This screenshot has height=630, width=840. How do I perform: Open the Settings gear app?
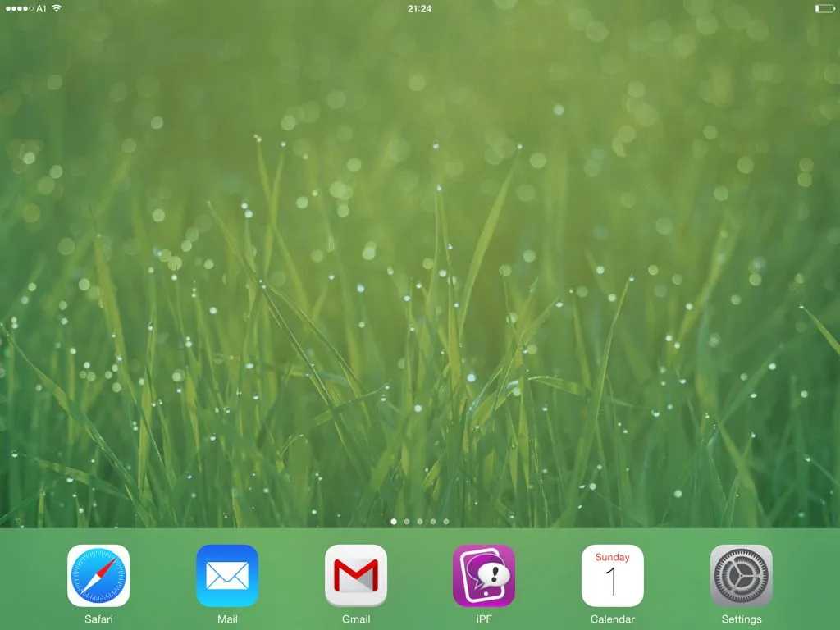point(741,576)
